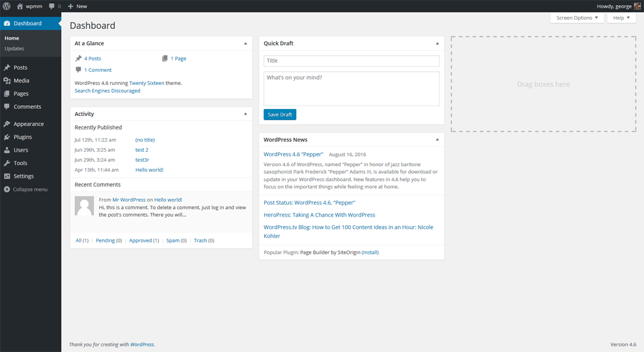
Task: Collapse the At a Glance box
Action: [x=246, y=43]
